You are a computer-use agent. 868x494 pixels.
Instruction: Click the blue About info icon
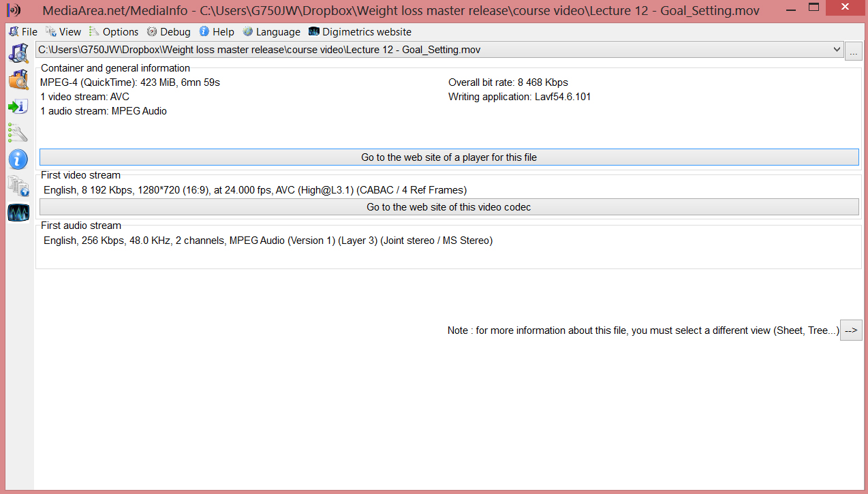(18, 159)
